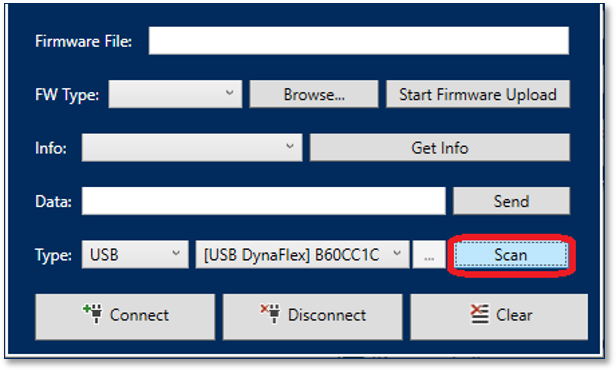Click the Firmware File text field
This screenshot has width=616, height=370.
tap(359, 41)
